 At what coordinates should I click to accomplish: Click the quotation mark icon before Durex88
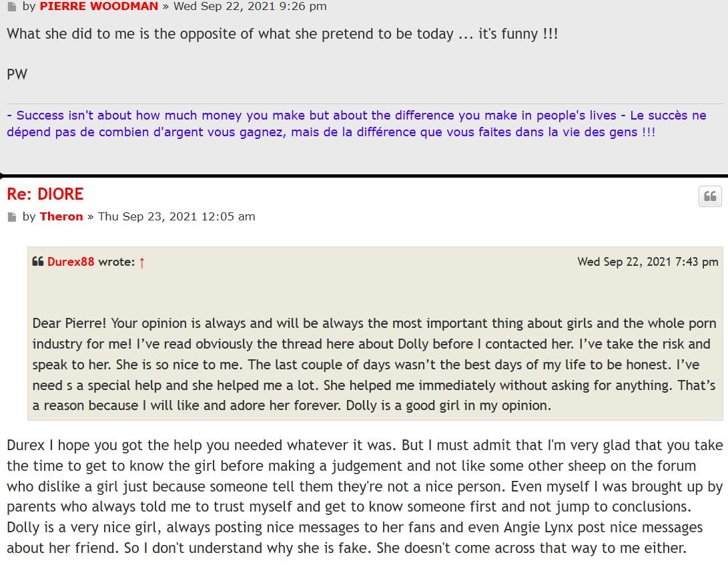pyautogui.click(x=37, y=262)
